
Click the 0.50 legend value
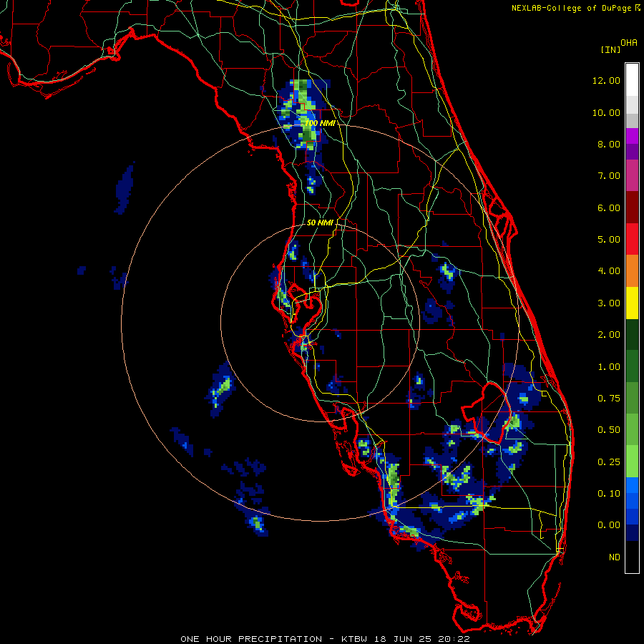[x=608, y=430]
